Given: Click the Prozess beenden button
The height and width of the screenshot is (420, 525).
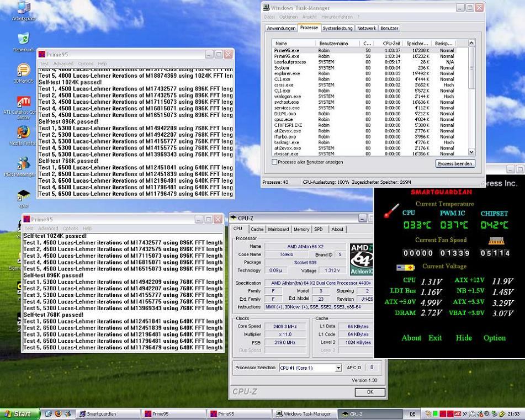Looking at the screenshot, I should point(455,164).
